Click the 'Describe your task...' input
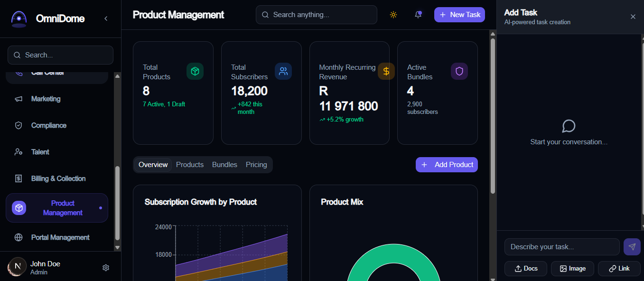This screenshot has width=644, height=281. click(562, 247)
